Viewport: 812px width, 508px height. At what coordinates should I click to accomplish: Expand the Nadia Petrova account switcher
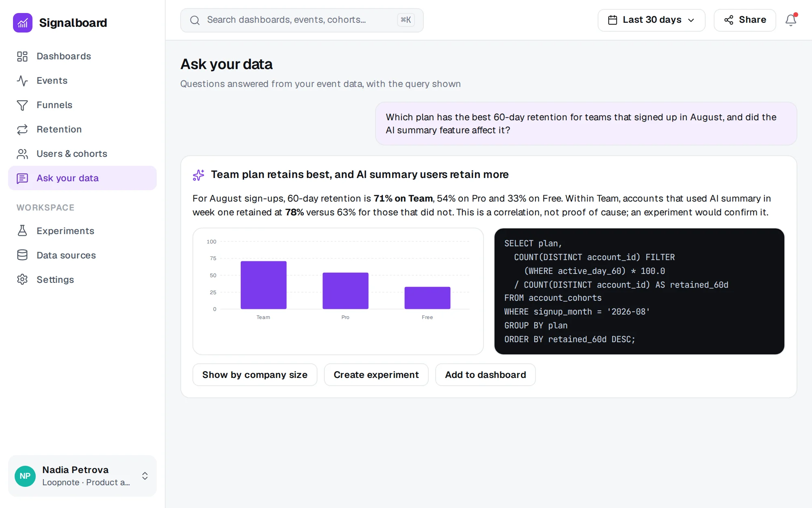[82, 476]
